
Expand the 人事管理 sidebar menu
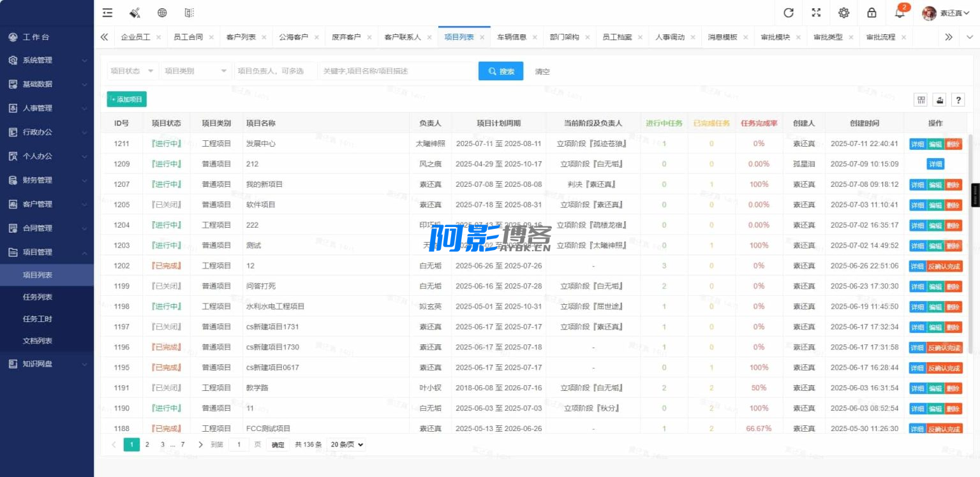point(47,108)
